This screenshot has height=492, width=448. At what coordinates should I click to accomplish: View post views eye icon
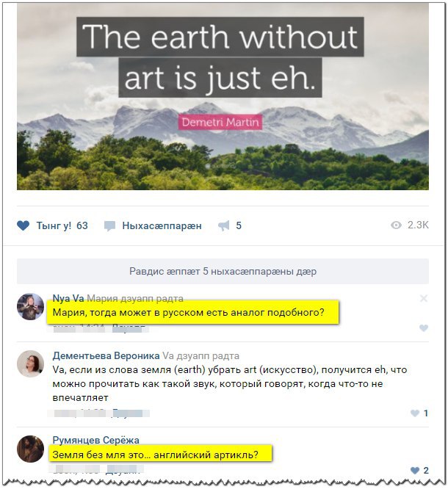396,225
